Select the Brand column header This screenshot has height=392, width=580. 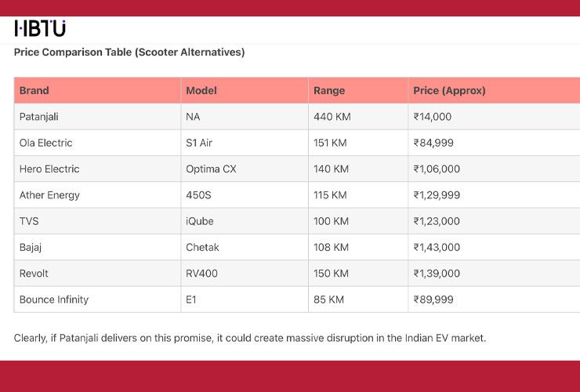point(97,90)
